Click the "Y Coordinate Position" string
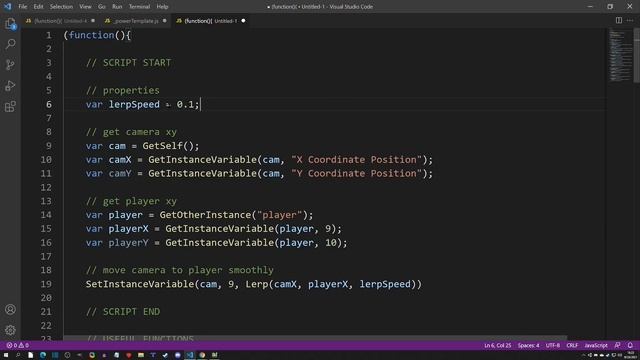Image resolution: width=640 pixels, height=360 pixels. coord(356,173)
